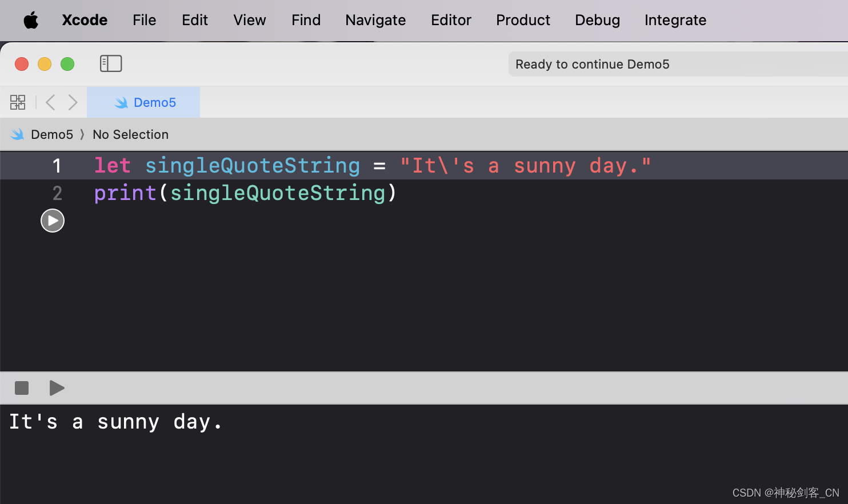
Task: Open the Apple menu
Action: (31, 21)
